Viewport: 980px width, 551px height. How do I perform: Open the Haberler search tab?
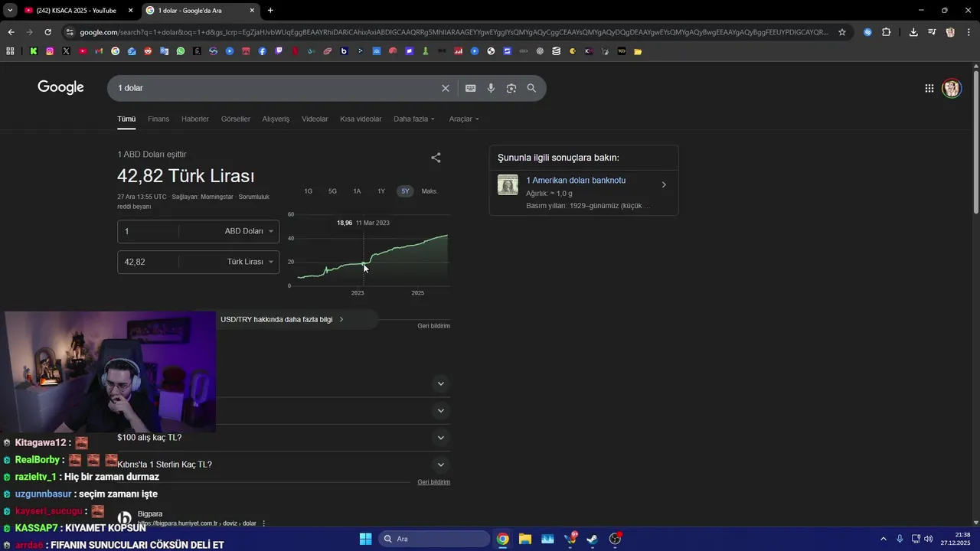tap(195, 119)
